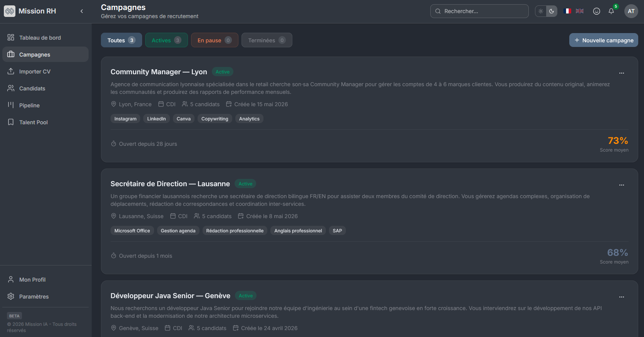Click the search magnifier icon
The height and width of the screenshot is (337, 644).
[x=438, y=11]
